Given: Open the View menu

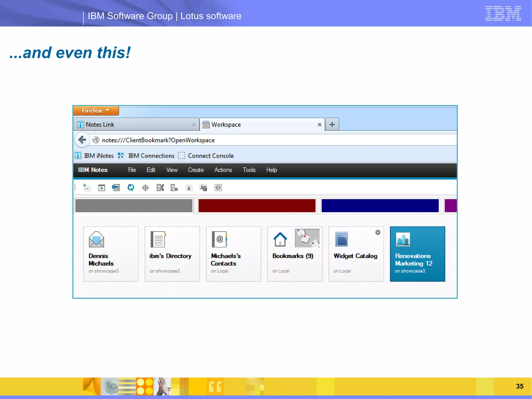Looking at the screenshot, I should click(172, 170).
